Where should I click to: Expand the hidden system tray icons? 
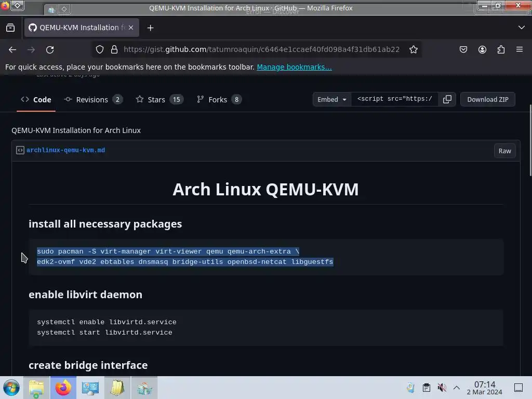457,388
